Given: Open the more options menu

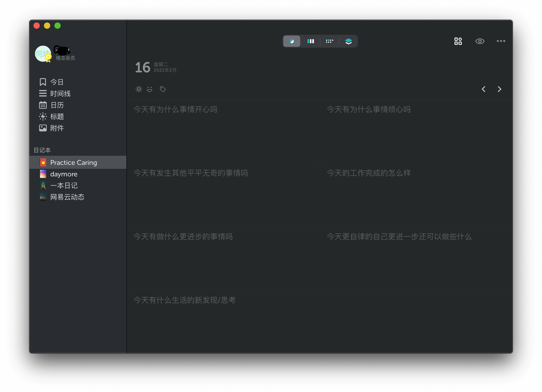Looking at the screenshot, I should (501, 41).
